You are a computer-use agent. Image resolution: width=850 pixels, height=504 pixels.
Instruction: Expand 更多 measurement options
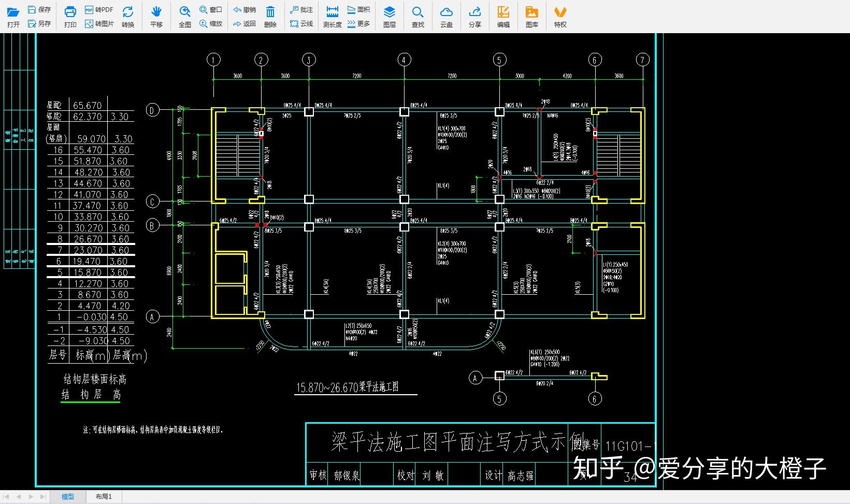(x=358, y=23)
